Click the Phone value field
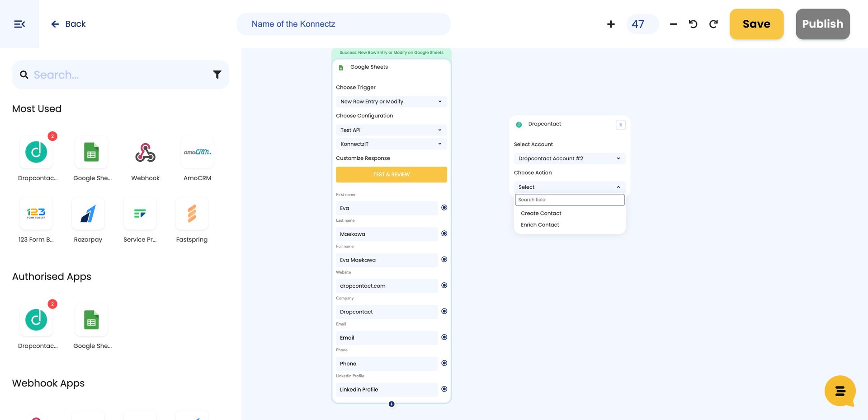The image size is (868, 420). coord(387,364)
